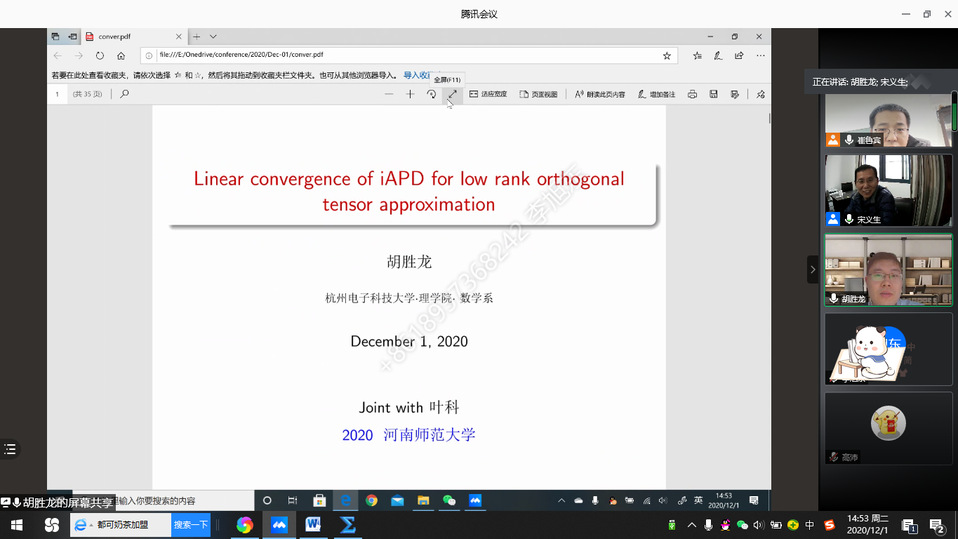Open a new browser tab
This screenshot has height=539, width=958.
(197, 37)
